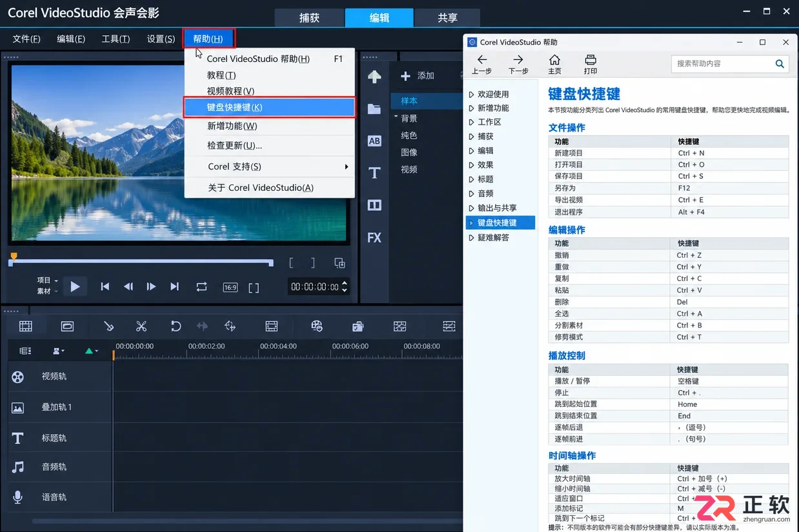Screen dimensions: 799x532
Task: Open the sound mixer palette icon
Action: [x=317, y=326]
